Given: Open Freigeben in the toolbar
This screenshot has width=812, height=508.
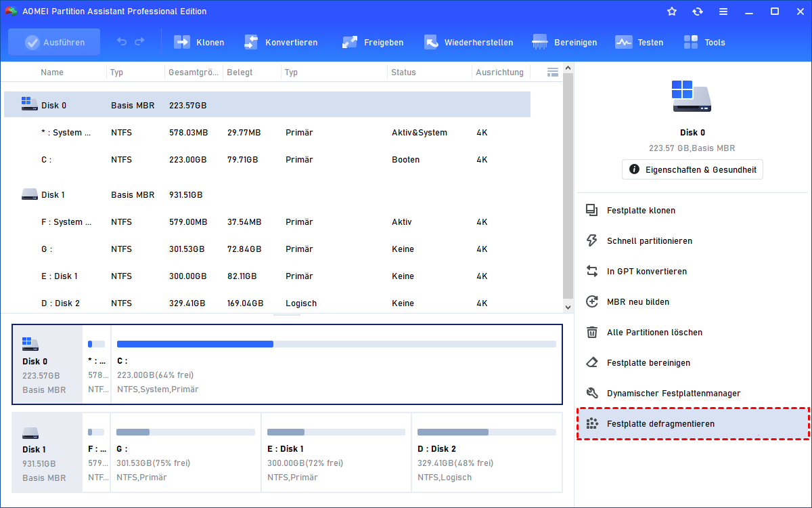Looking at the screenshot, I should click(372, 42).
